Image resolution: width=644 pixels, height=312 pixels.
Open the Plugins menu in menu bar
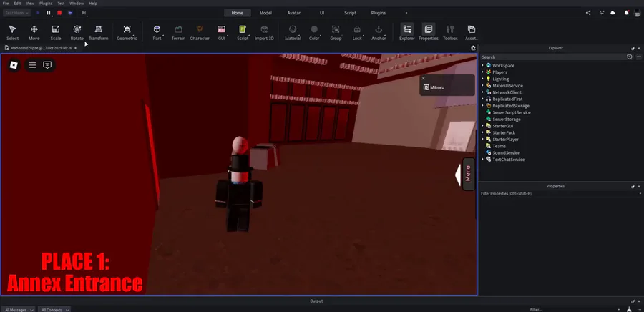[x=46, y=4]
